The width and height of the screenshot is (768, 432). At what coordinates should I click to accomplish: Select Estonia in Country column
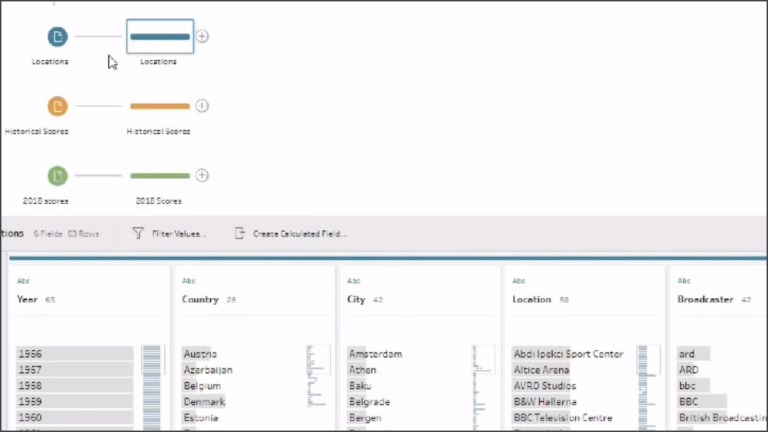tap(200, 417)
